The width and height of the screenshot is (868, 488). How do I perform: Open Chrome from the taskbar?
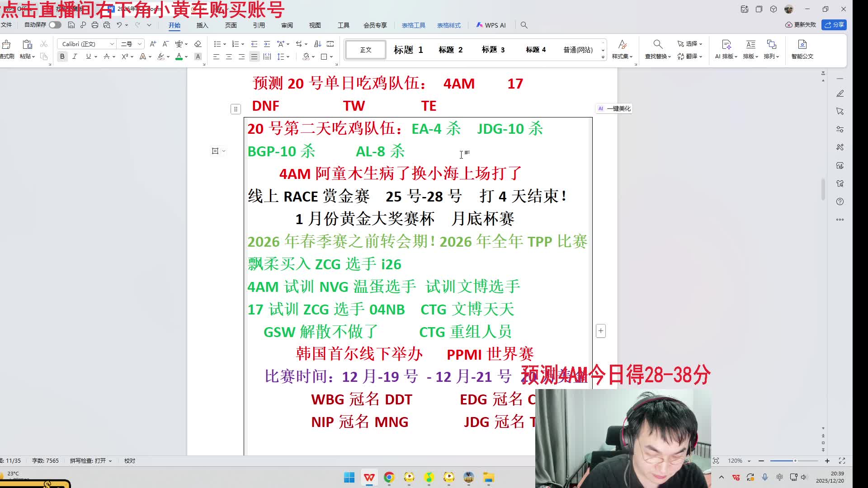pos(389,477)
